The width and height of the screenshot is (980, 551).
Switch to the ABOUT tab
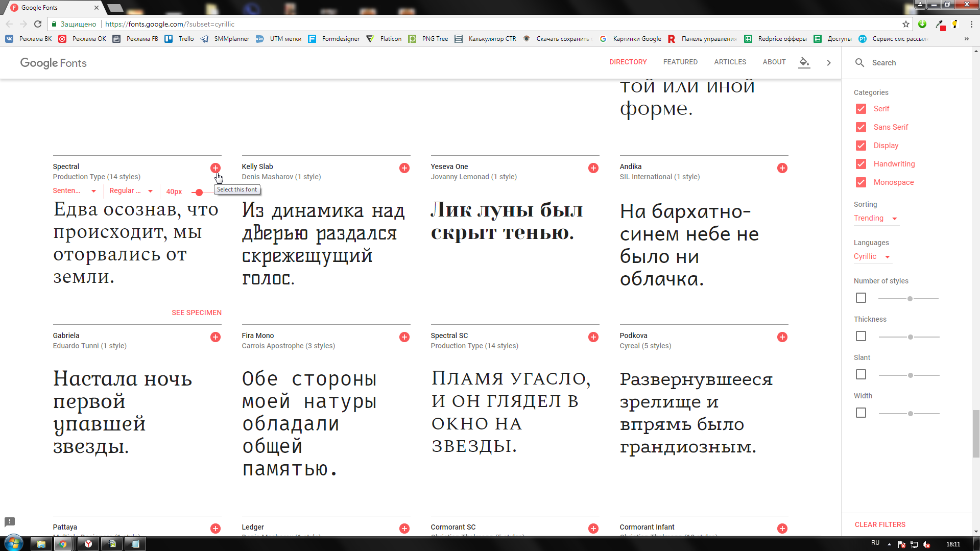(774, 62)
